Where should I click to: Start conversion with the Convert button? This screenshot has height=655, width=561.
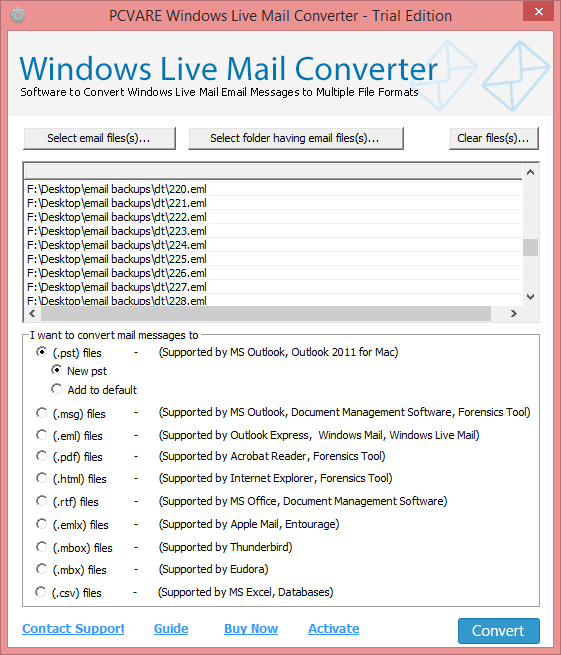pos(498,631)
